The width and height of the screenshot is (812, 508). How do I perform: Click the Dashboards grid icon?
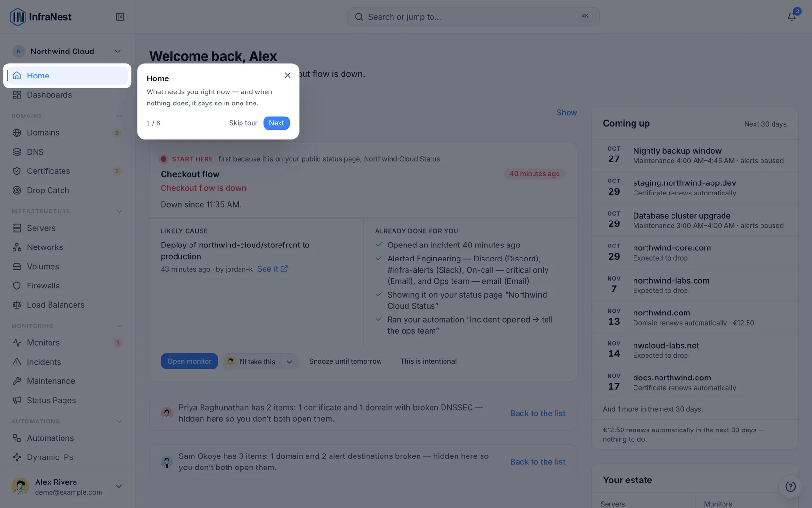[17, 95]
